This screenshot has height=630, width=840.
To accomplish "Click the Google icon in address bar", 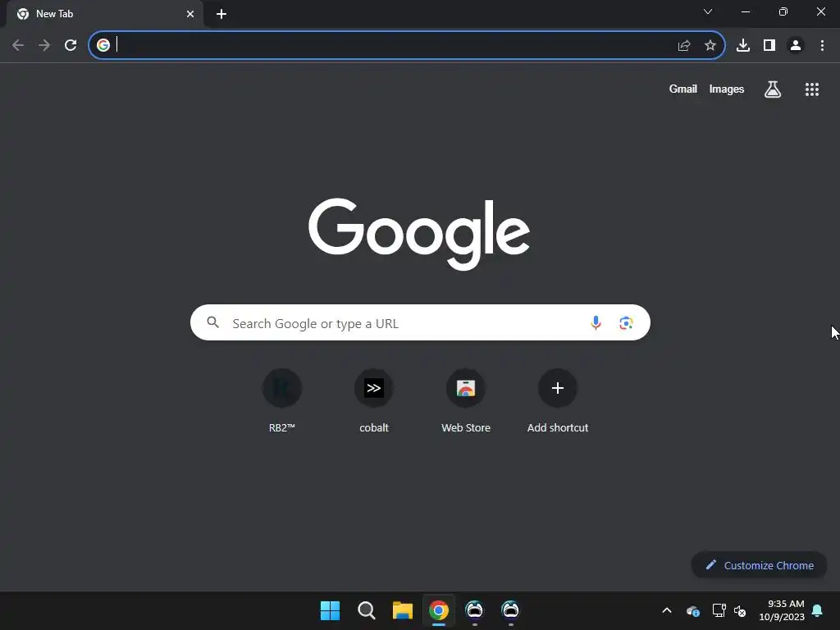I will pos(103,45).
